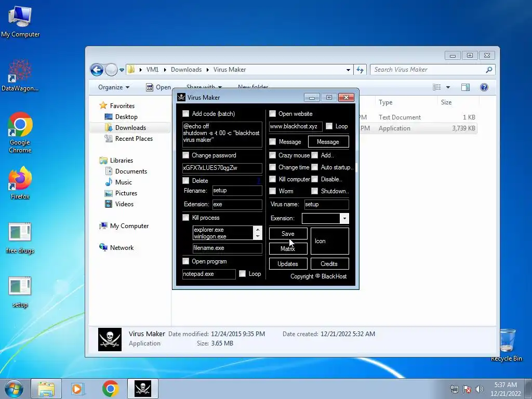The width and height of the screenshot is (532, 399).
Task: Click Explorer back navigation arrow
Action: pyautogui.click(x=97, y=70)
